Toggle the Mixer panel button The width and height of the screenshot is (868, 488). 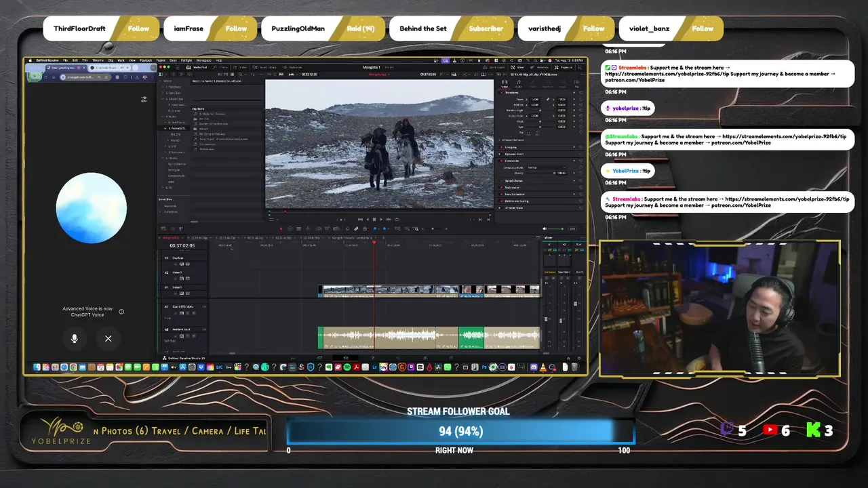[x=517, y=67]
